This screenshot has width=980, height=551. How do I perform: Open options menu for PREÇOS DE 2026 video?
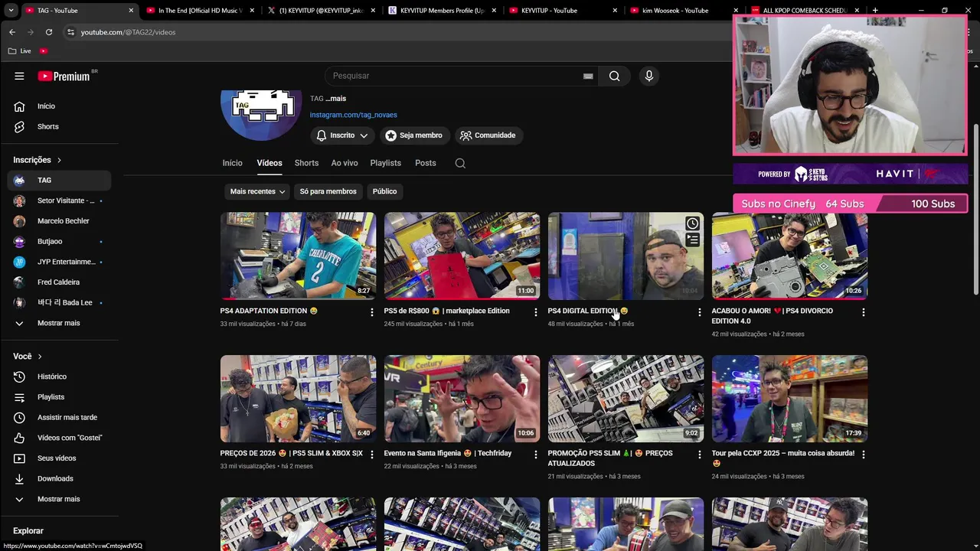[372, 455]
